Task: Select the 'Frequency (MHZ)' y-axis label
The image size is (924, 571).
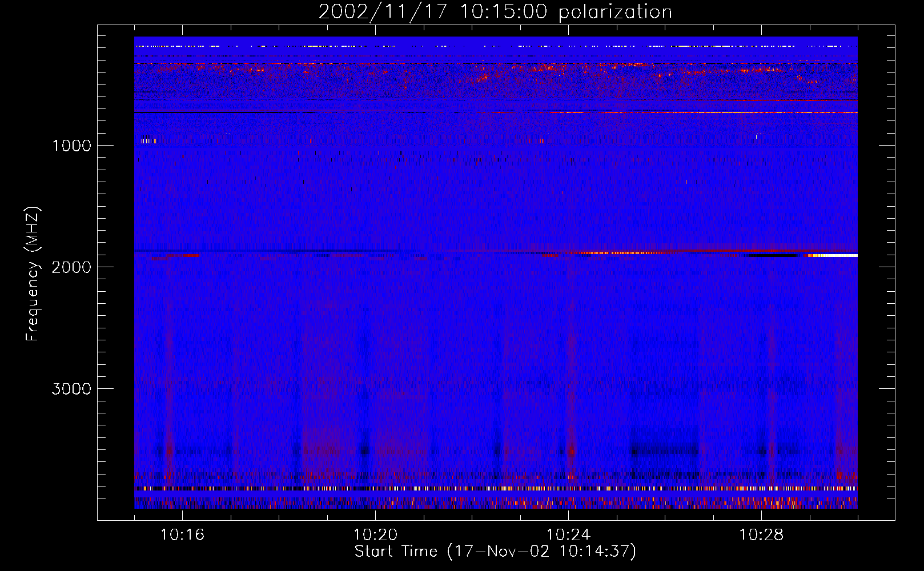Action: click(x=33, y=274)
